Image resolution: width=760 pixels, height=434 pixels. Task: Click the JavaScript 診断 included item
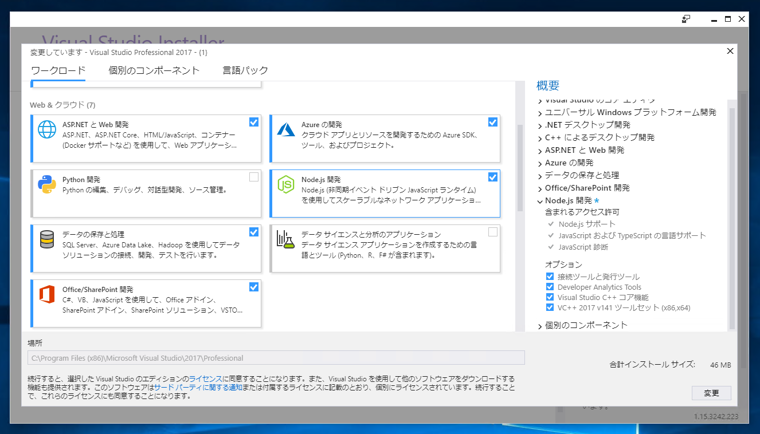(x=583, y=247)
